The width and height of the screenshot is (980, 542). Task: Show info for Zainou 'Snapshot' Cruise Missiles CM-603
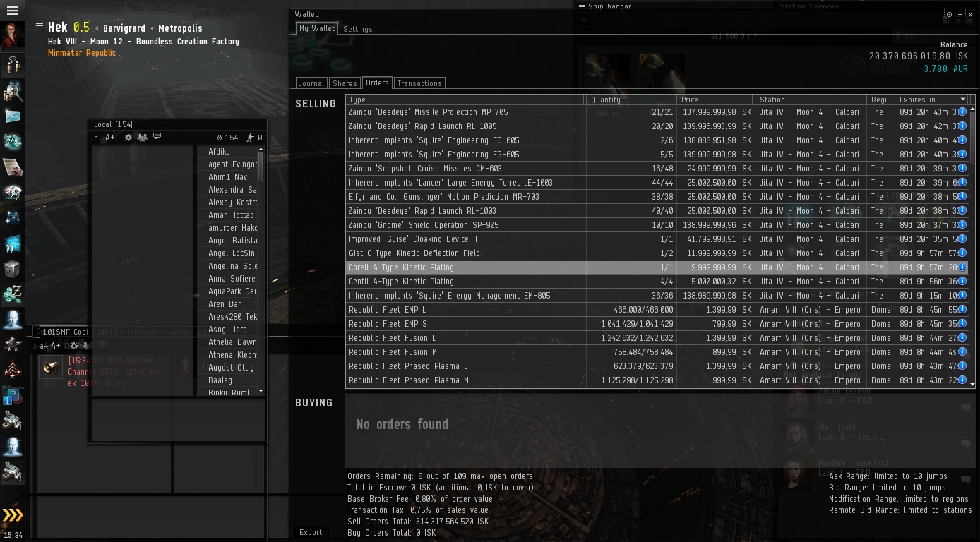962,168
